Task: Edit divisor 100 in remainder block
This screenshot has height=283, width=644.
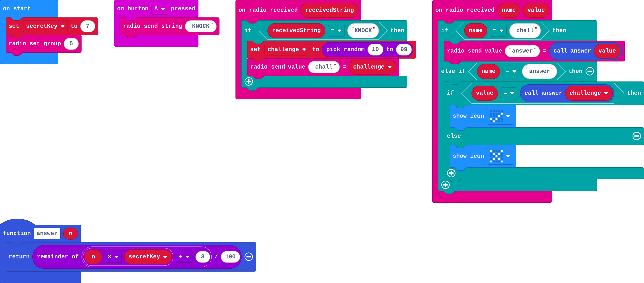Action: click(x=230, y=257)
